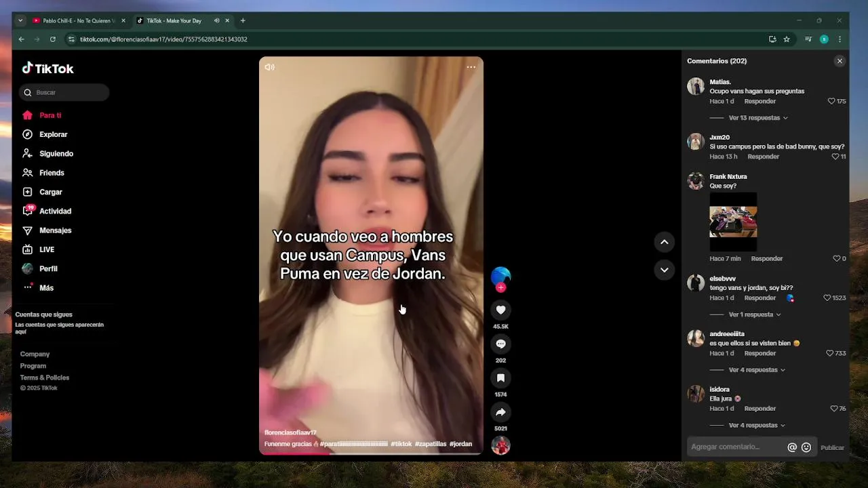Like the video with heart icon
868x488 pixels.
pos(500,310)
